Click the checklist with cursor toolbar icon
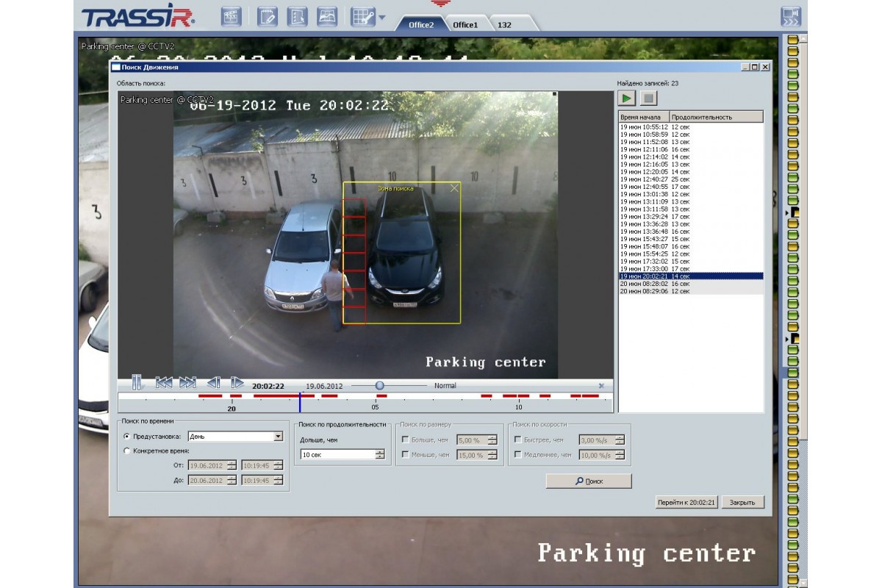The image size is (882, 588). tap(297, 16)
